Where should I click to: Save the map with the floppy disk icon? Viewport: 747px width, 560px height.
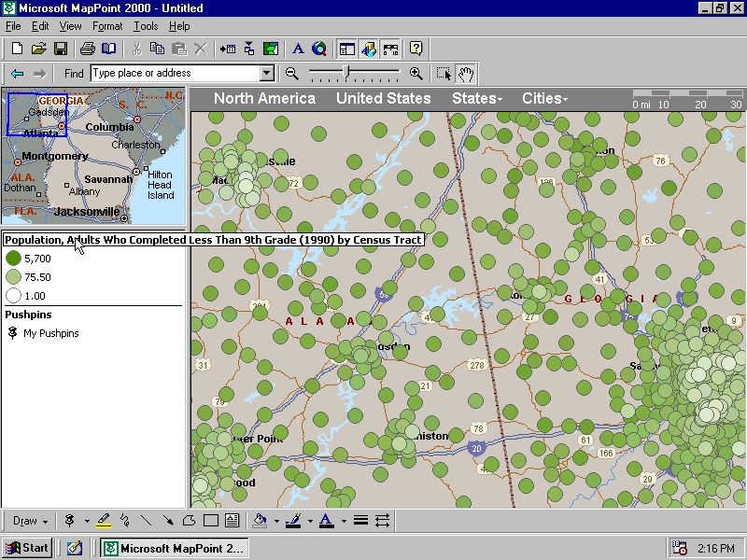click(61, 49)
